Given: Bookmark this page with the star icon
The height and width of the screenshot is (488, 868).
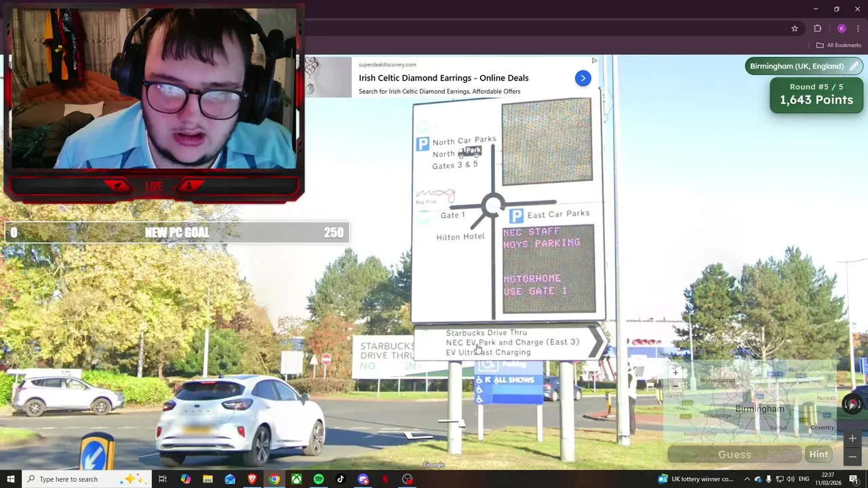Looking at the screenshot, I should [795, 28].
